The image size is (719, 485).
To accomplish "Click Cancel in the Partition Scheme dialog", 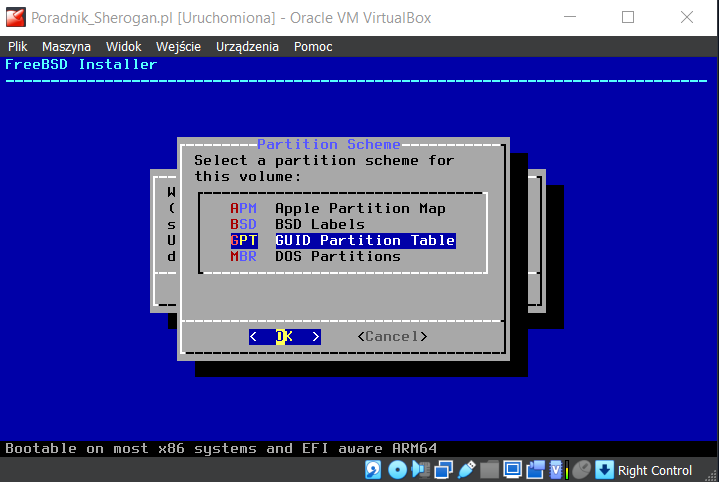I will point(392,337).
